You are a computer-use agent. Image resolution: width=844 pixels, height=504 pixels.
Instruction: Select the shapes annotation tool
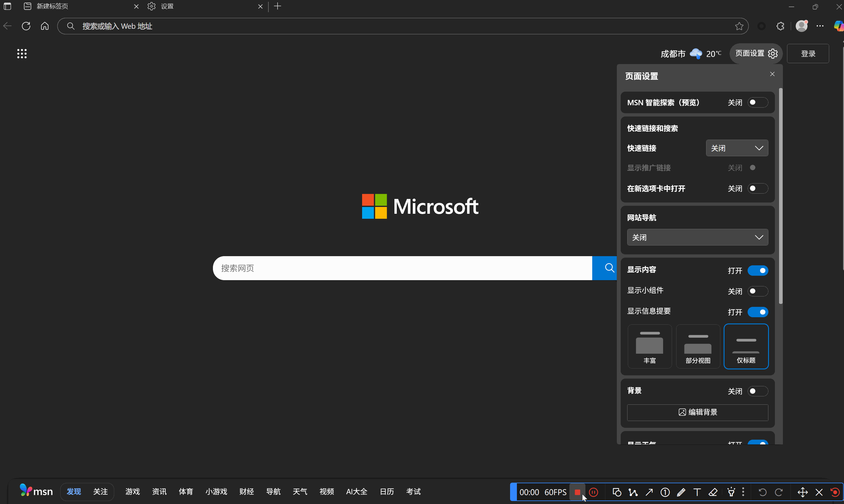[x=617, y=492]
